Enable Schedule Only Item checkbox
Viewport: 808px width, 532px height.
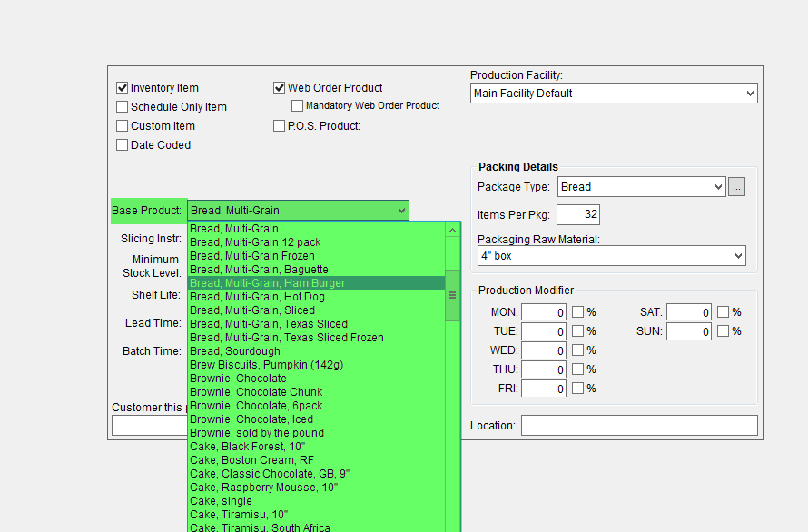(x=123, y=107)
